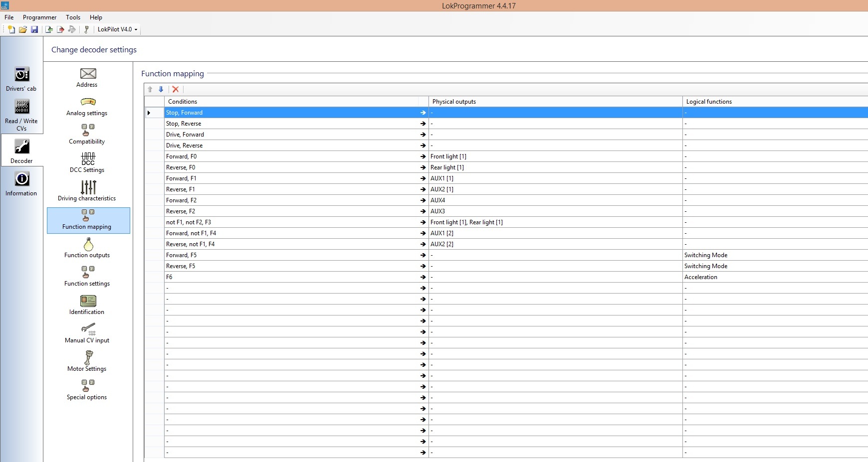Select the Information sidebar icon
The image size is (868, 462).
pyautogui.click(x=21, y=184)
